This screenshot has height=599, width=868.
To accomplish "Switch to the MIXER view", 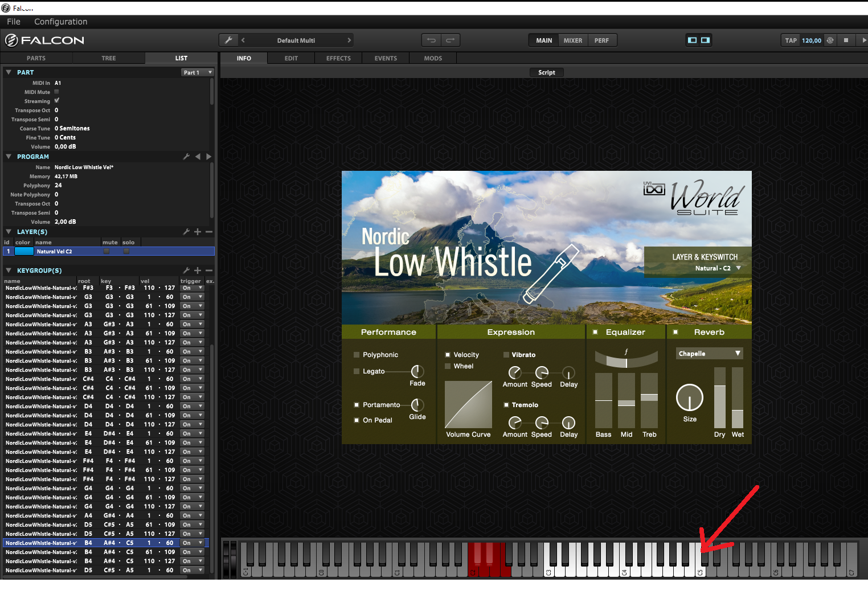I will (573, 40).
